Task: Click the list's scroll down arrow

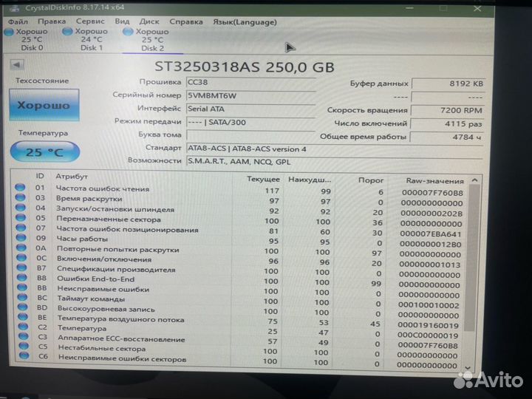Action: pos(468,368)
